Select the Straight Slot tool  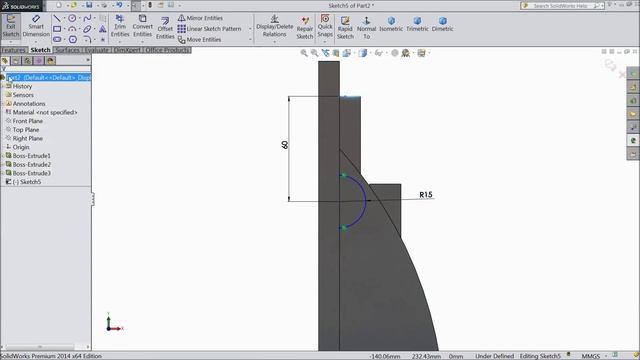tap(57, 40)
